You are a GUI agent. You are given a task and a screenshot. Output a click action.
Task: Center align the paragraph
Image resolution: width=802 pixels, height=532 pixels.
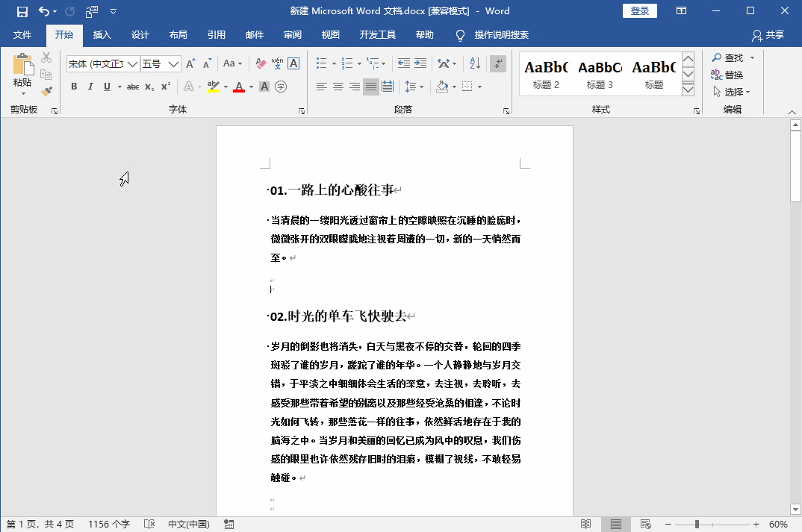(x=338, y=87)
